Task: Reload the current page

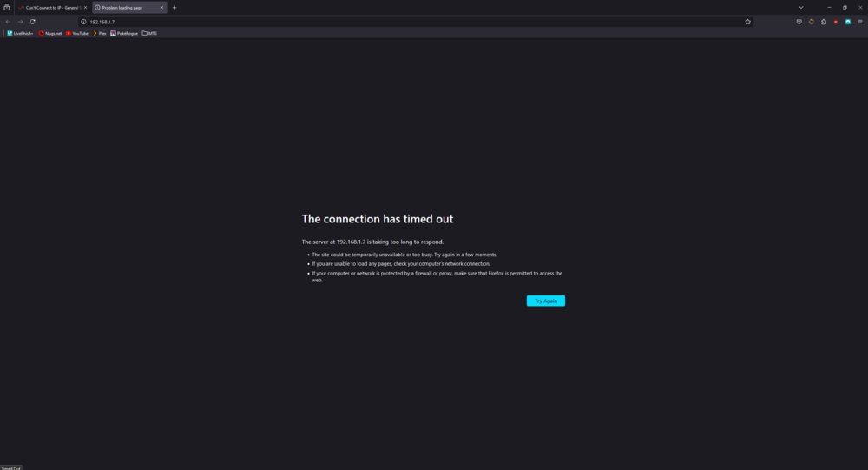Action: pyautogui.click(x=33, y=22)
